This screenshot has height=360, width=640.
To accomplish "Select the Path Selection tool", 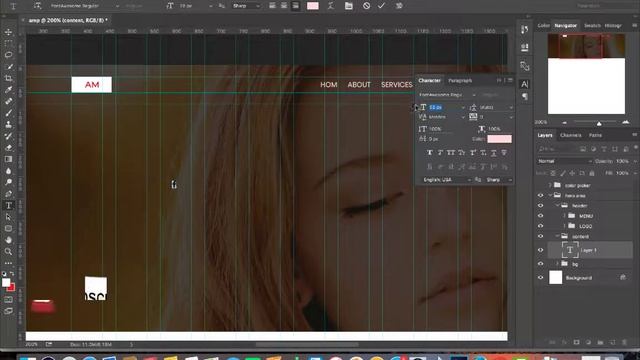I will coord(8,217).
